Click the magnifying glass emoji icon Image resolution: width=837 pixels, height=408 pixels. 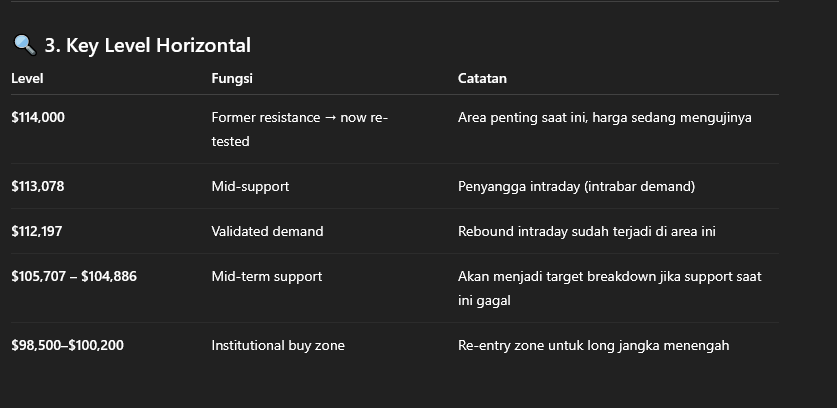[x=25, y=45]
